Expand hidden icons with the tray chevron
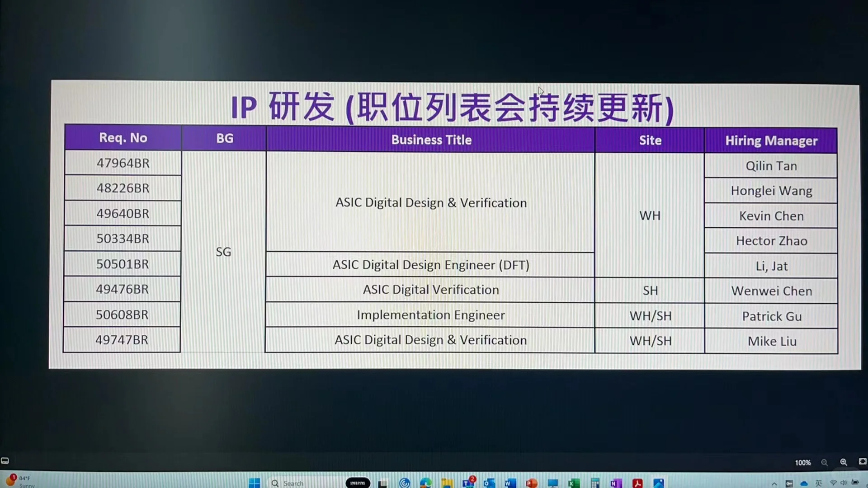The height and width of the screenshot is (488, 868). (774, 484)
